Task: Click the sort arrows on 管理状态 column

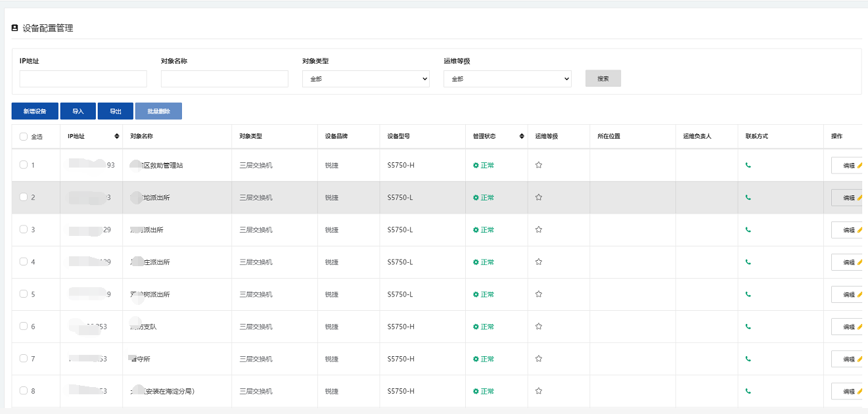Action: click(x=522, y=137)
